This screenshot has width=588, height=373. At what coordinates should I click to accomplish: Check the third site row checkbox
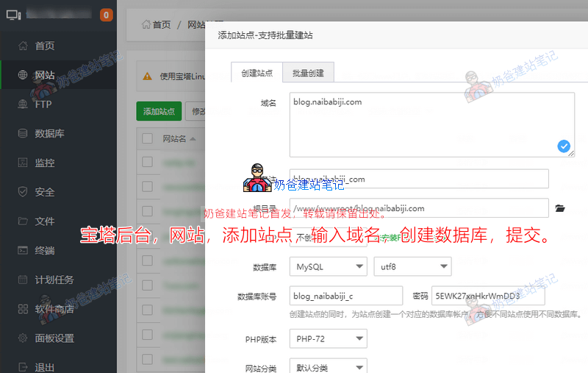(x=148, y=211)
